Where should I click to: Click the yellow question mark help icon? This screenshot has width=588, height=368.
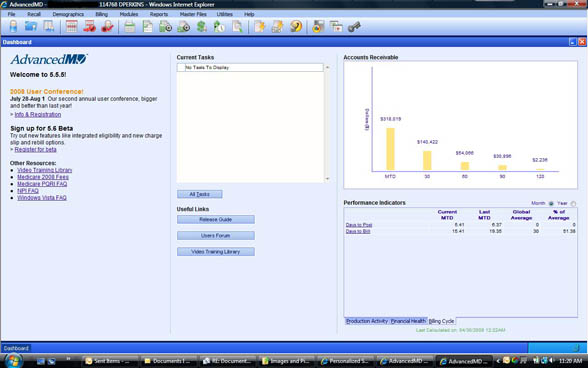coord(296,27)
